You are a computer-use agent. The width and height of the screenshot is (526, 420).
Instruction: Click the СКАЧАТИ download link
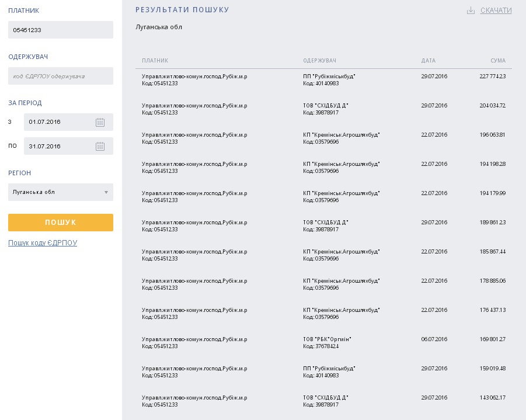(496, 11)
